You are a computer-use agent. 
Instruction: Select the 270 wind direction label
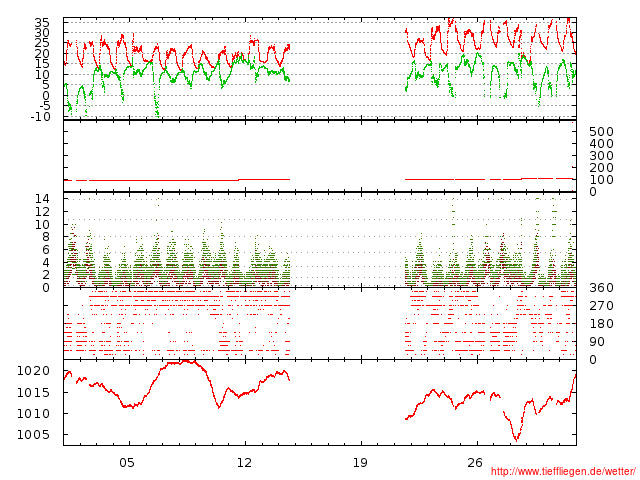(600, 306)
